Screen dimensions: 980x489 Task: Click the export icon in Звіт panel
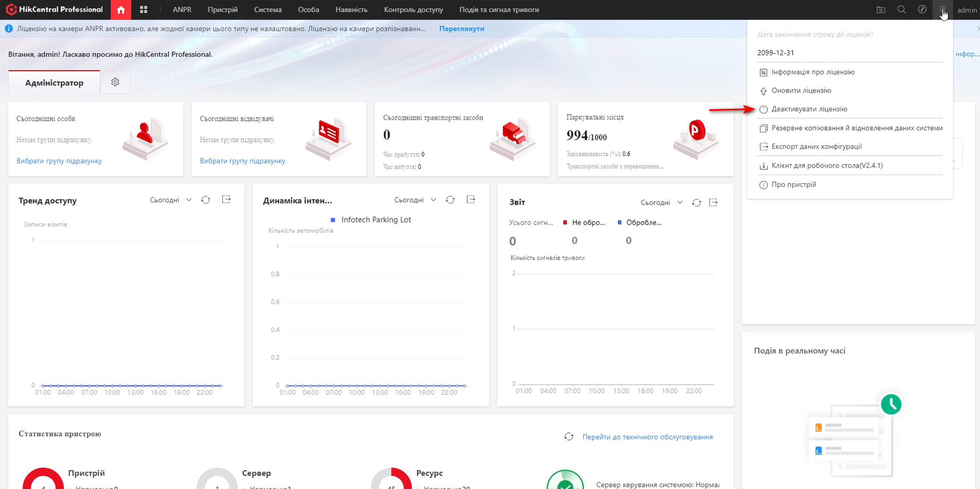pos(713,202)
